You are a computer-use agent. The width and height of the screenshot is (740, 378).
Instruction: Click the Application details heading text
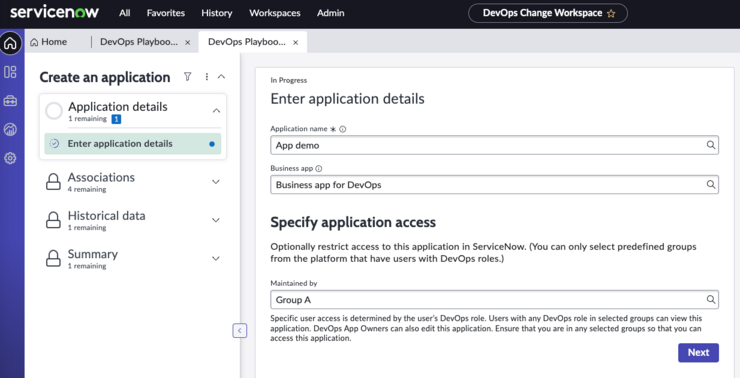coord(118,107)
